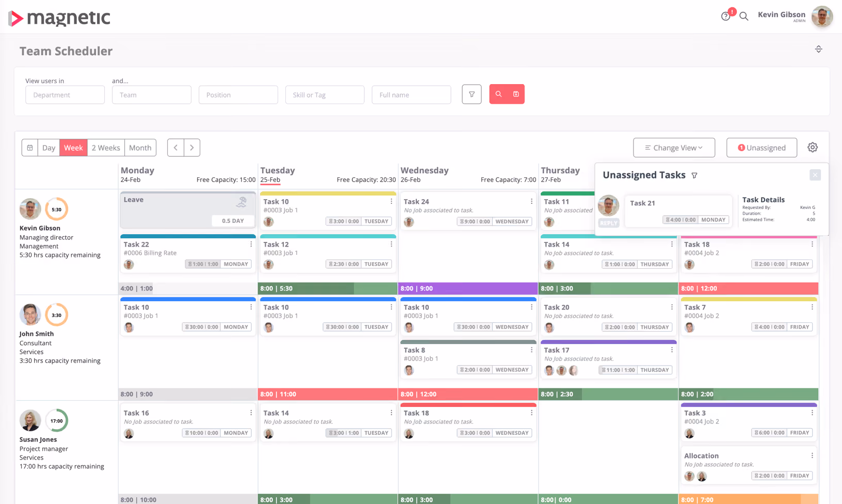The height and width of the screenshot is (504, 842).
Task: Switch to 2 Weeks view
Action: pos(106,148)
